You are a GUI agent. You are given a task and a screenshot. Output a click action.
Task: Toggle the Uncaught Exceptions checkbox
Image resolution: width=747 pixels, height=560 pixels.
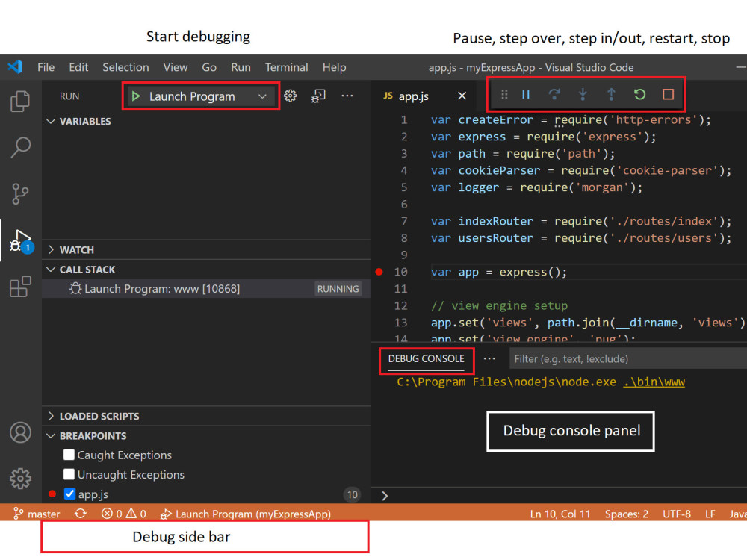pyautogui.click(x=69, y=474)
